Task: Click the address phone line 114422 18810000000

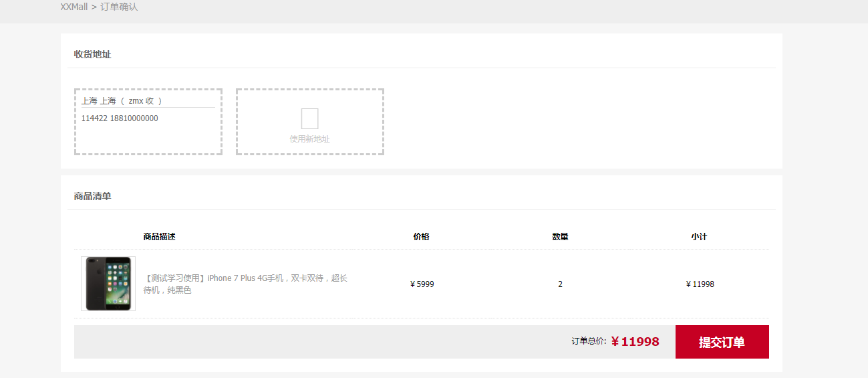Action: coord(120,118)
